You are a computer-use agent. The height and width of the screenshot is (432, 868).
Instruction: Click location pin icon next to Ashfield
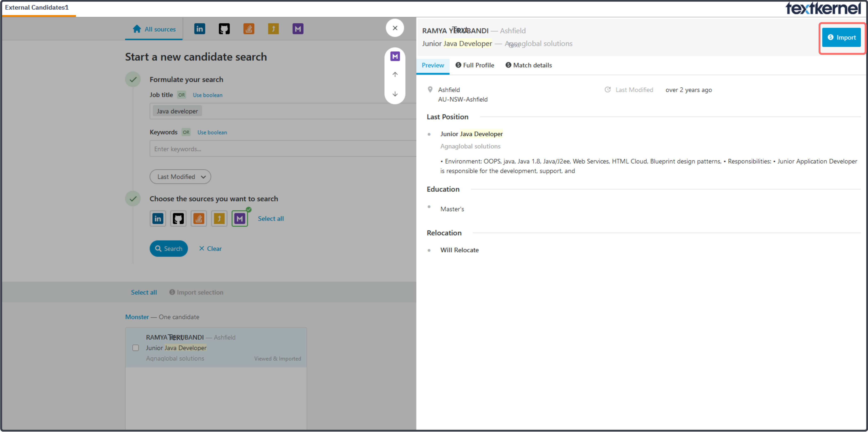pyautogui.click(x=430, y=90)
